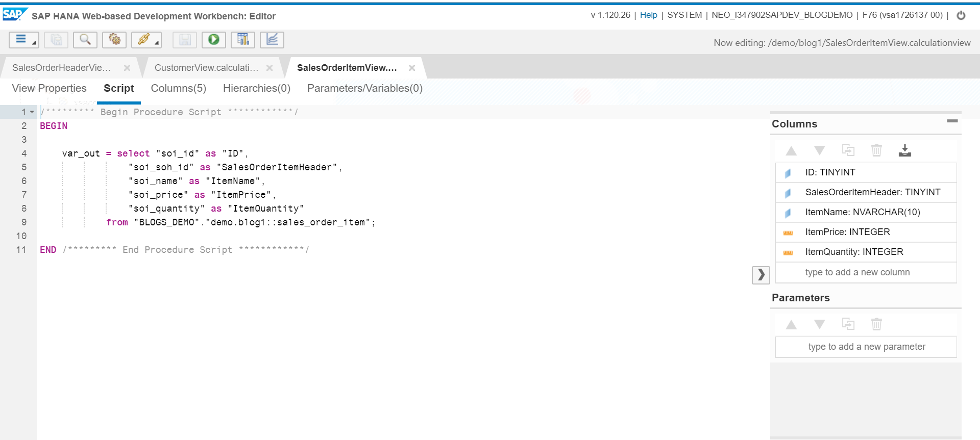Click the table data preview icon
980x440 pixels.
(243, 40)
